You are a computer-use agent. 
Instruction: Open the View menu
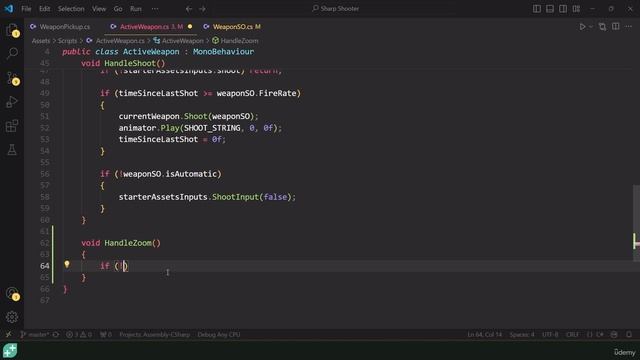[x=99, y=9]
